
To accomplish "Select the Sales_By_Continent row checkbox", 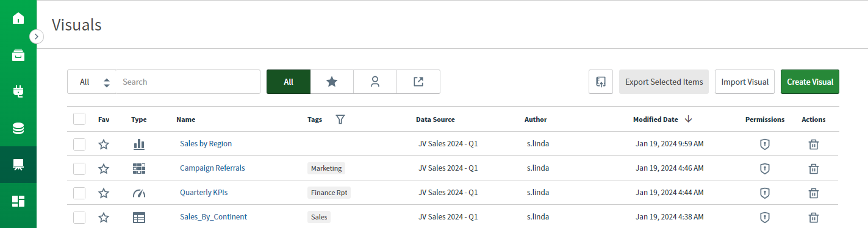I will [x=79, y=217].
